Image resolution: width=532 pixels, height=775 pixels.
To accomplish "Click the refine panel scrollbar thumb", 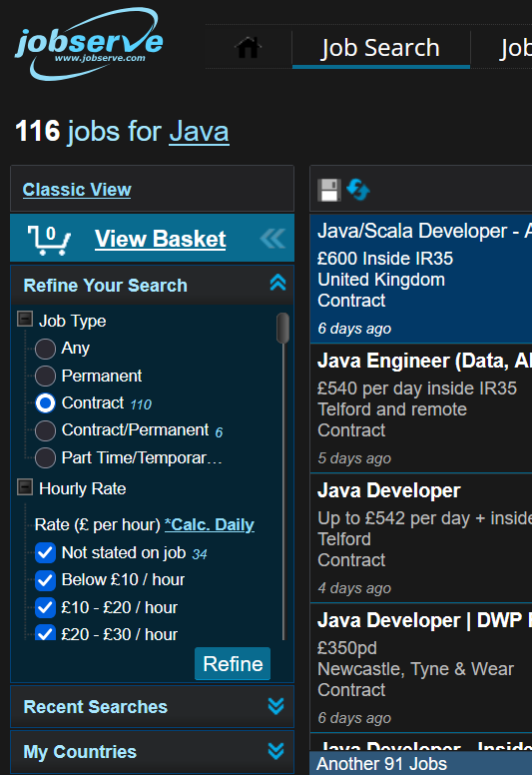I will 283,328.
